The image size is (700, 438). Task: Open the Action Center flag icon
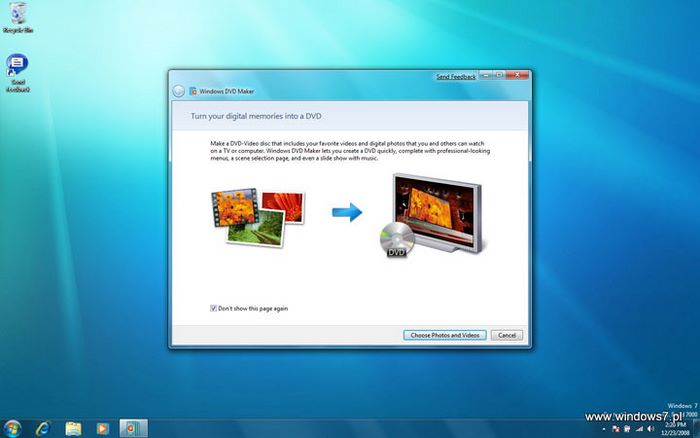pyautogui.click(x=616, y=429)
